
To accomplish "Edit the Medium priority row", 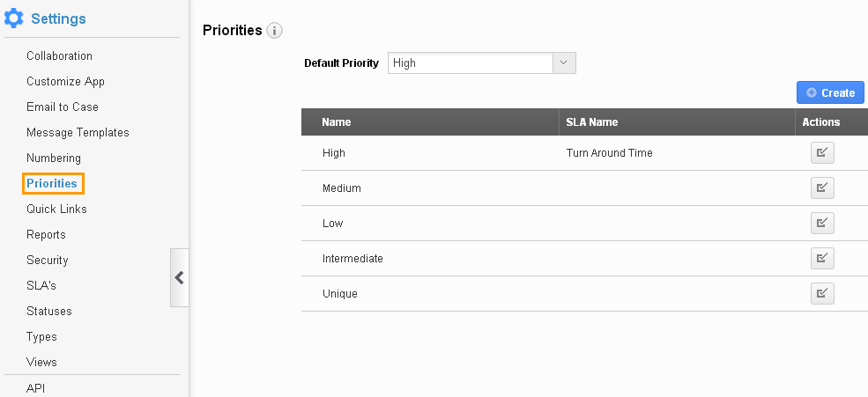I will pyautogui.click(x=822, y=188).
